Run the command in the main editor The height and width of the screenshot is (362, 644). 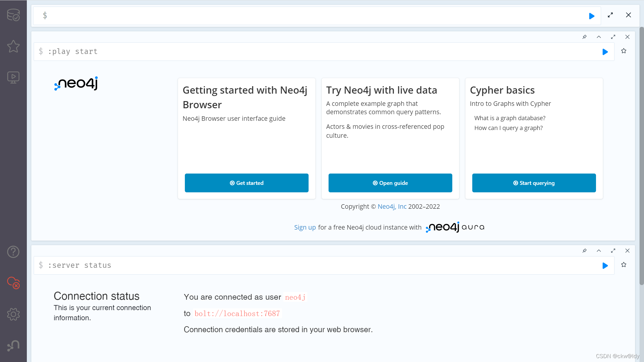coord(592,16)
